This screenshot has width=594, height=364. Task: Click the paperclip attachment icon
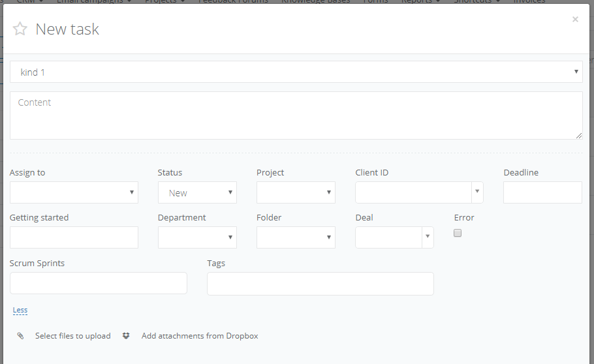click(20, 336)
